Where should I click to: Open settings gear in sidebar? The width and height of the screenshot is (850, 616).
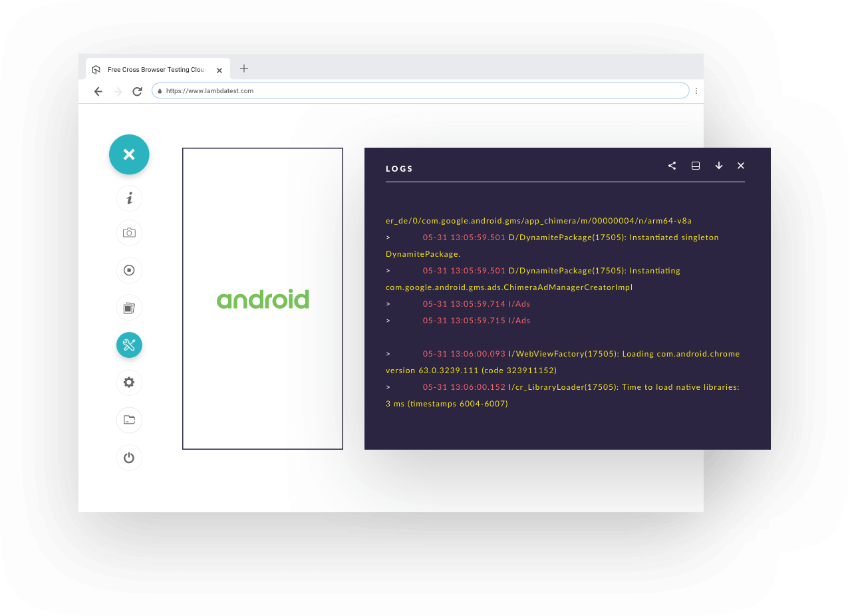click(x=129, y=383)
